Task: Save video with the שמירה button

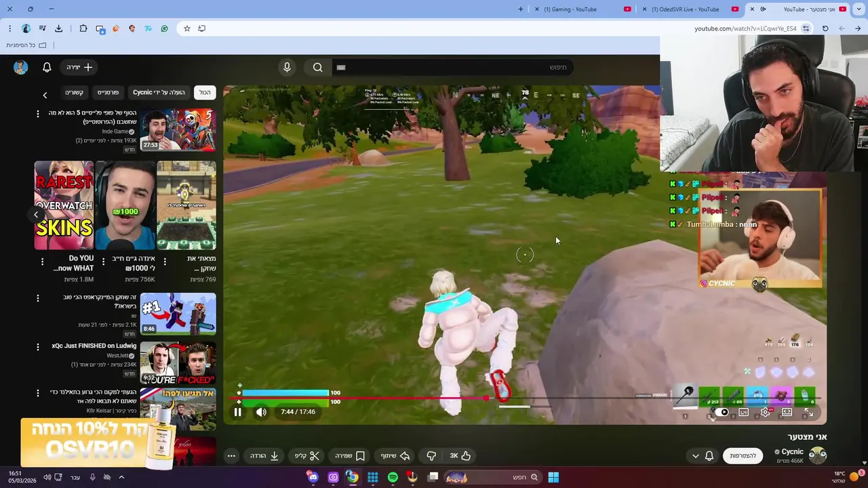Action: [350, 455]
